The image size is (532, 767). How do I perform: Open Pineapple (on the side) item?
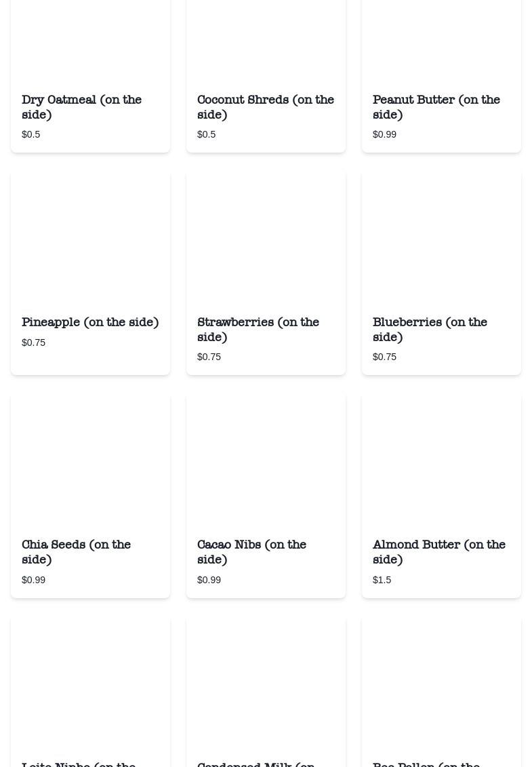click(90, 322)
